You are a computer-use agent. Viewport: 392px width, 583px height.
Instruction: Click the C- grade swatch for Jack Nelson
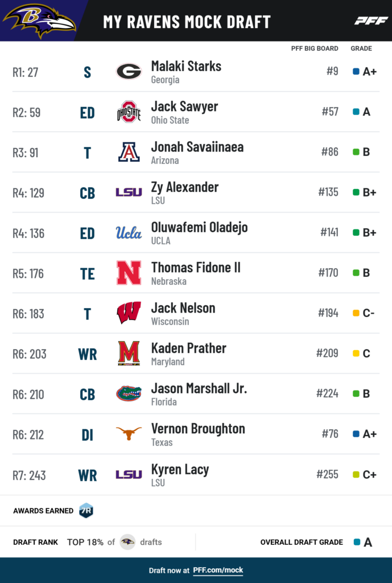(356, 313)
